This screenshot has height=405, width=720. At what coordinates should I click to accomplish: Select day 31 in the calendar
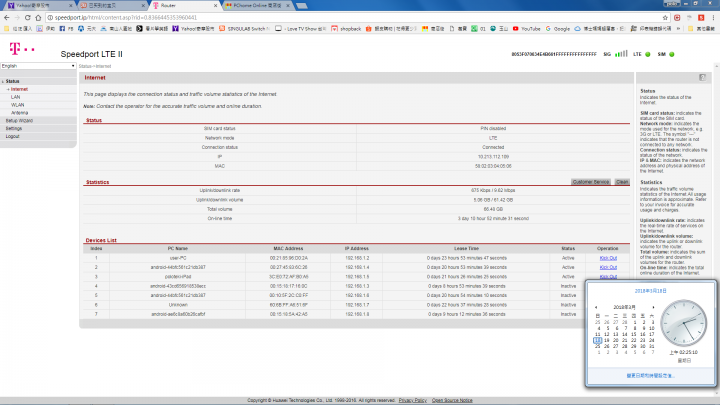point(652,346)
